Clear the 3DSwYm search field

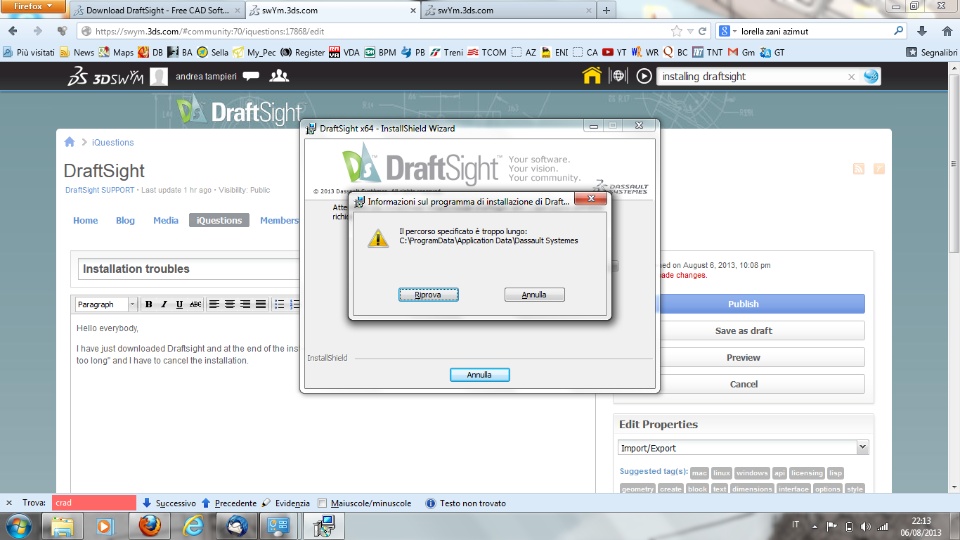(851, 77)
